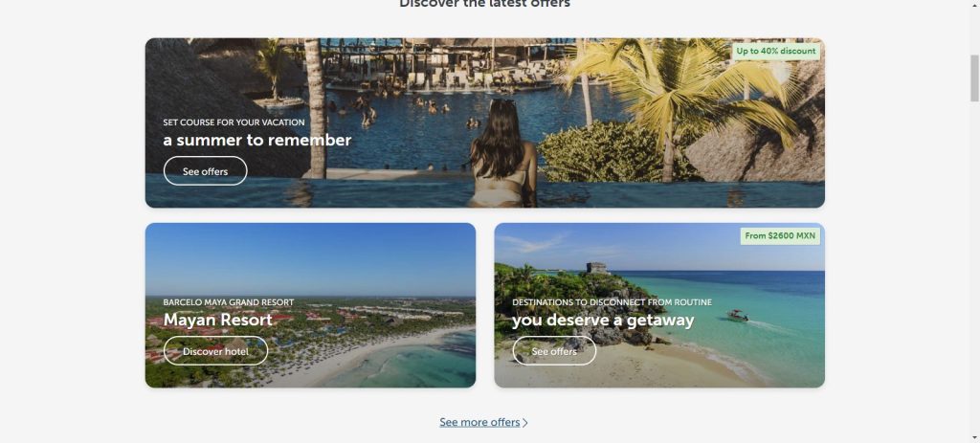
Task: Click the 'Mayan Resort' title
Action: coord(217,320)
